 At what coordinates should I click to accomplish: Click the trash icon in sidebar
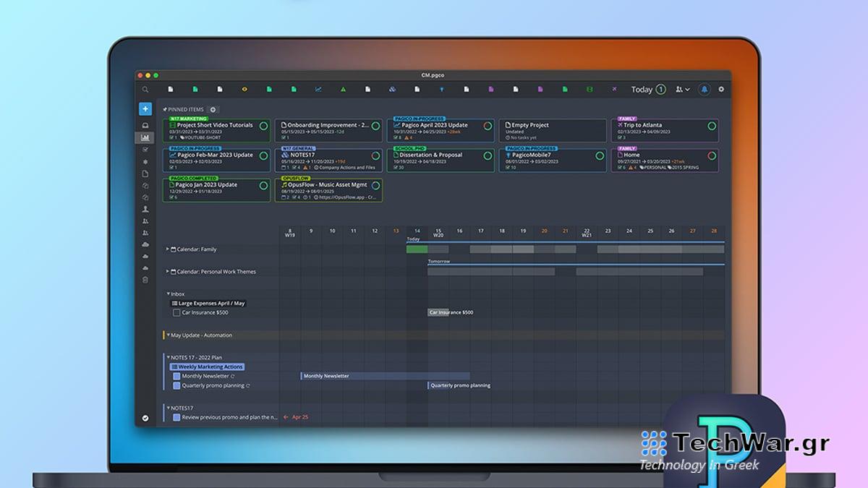145,280
